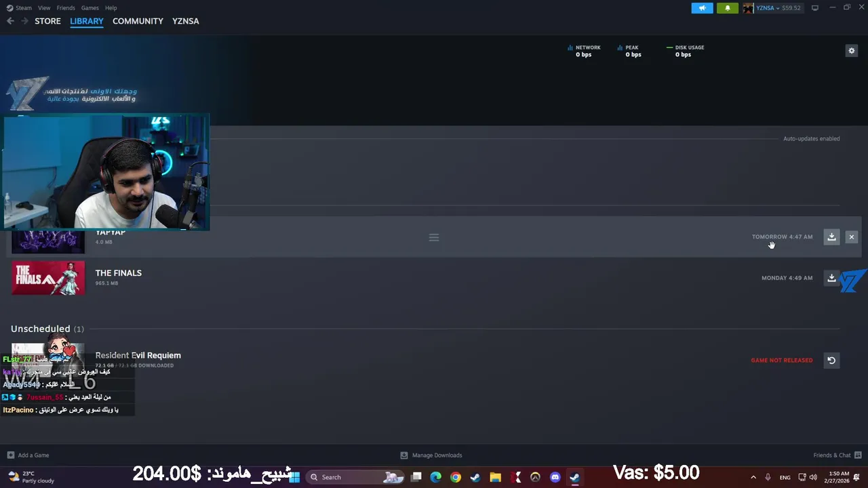Click the ENG language indicator
This screenshot has width=868, height=488.
[785, 478]
